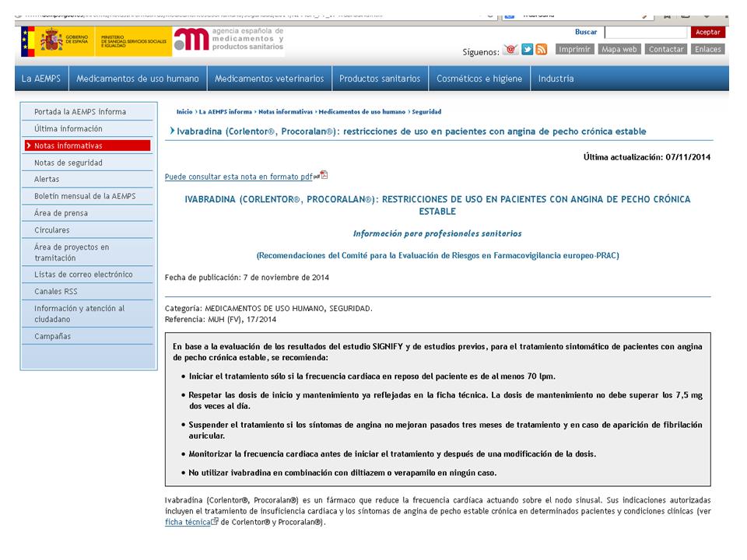Click the Imprimir button
Viewport: 747px width, 560px height.
tap(575, 49)
